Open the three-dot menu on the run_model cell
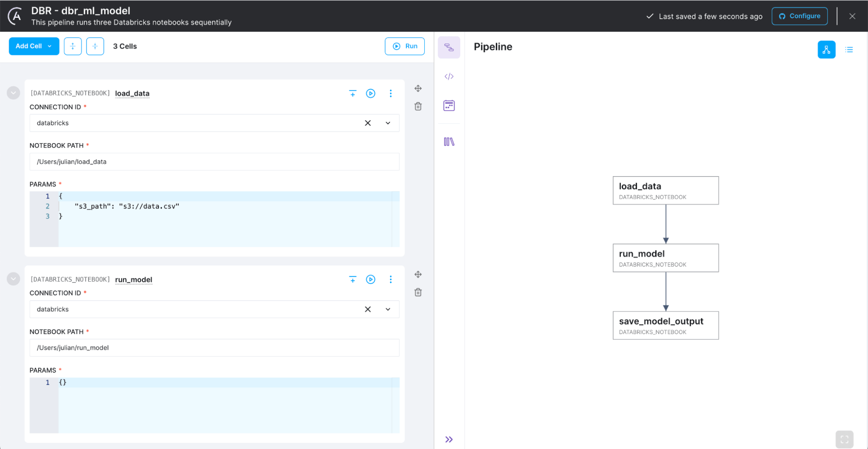 coord(390,279)
